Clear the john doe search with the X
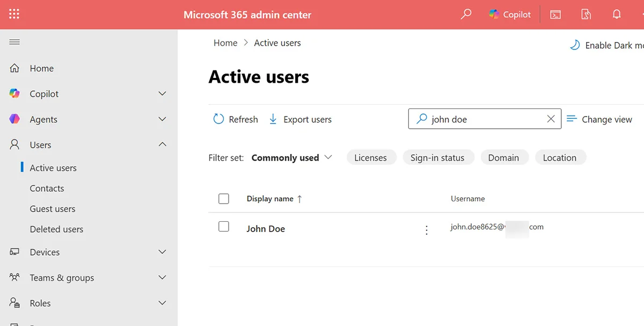This screenshot has height=326, width=644. point(551,119)
